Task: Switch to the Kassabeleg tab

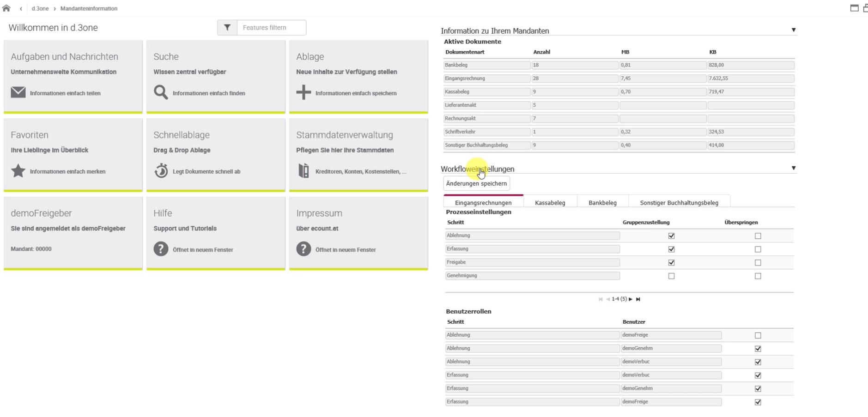Action: pyautogui.click(x=550, y=202)
